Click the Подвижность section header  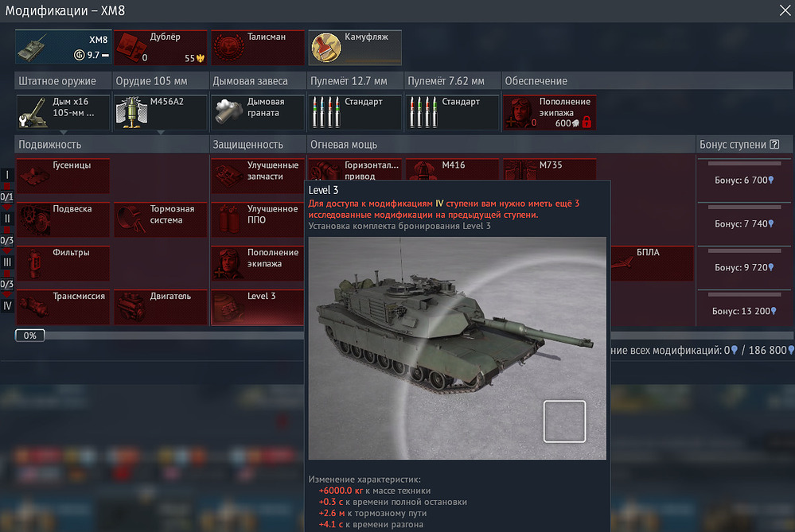(112, 145)
